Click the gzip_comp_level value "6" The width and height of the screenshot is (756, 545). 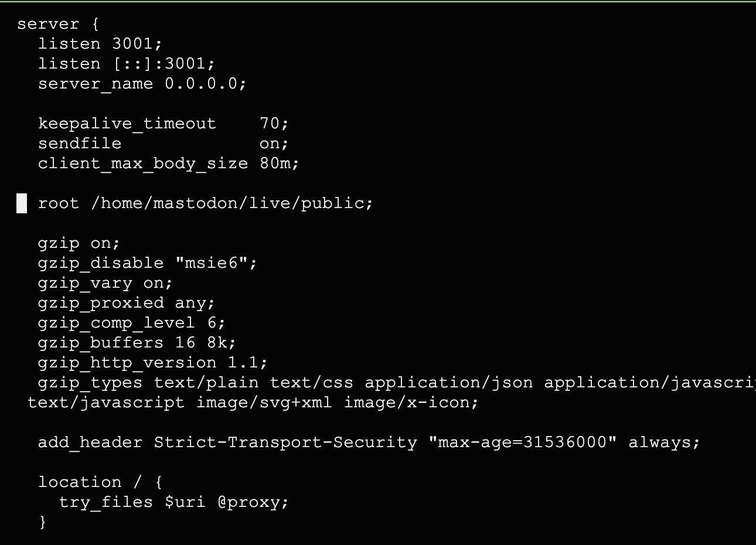point(212,323)
